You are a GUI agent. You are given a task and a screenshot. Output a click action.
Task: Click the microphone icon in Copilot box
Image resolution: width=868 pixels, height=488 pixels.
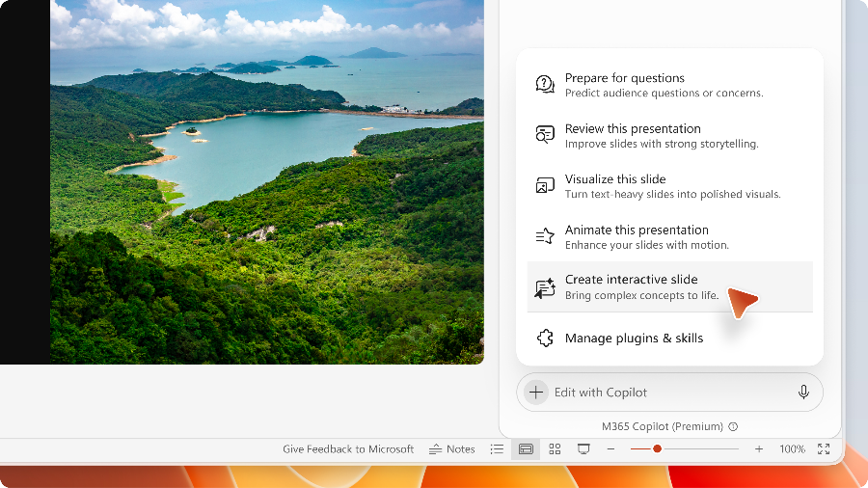pos(803,393)
